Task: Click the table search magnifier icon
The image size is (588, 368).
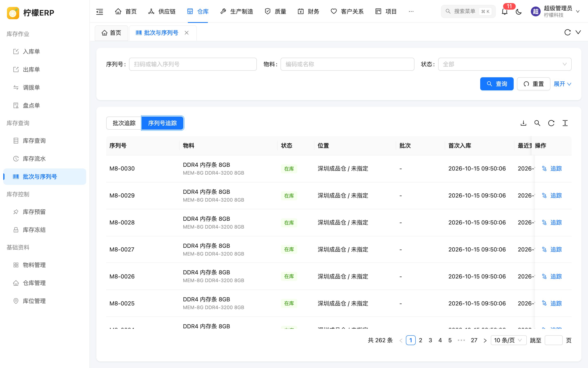Action: 537,123
